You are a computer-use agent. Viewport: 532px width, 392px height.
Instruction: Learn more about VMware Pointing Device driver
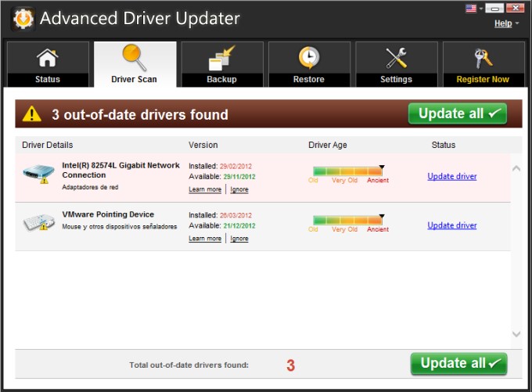205,239
